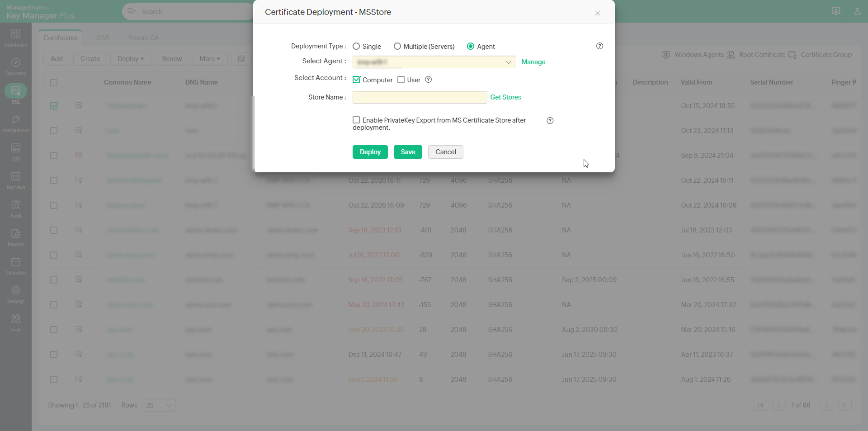The height and width of the screenshot is (431, 868).
Task: Click the Get Stores link
Action: tap(505, 97)
